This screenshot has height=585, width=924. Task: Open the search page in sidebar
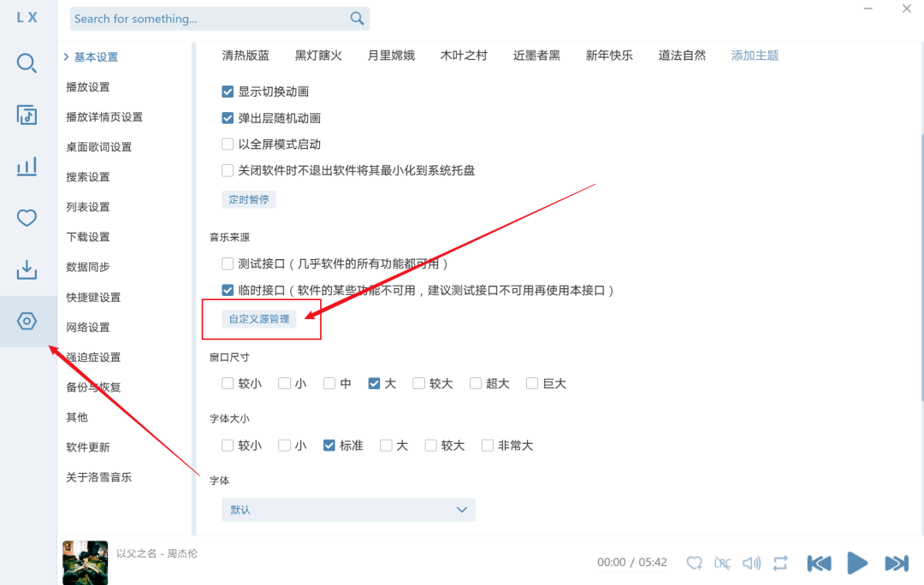pos(27,63)
